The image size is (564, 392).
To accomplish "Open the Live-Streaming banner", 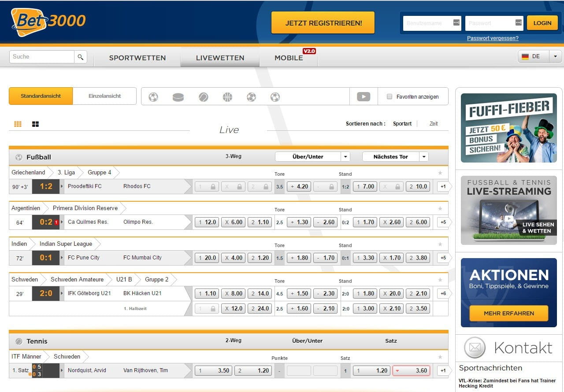I will 509,210.
